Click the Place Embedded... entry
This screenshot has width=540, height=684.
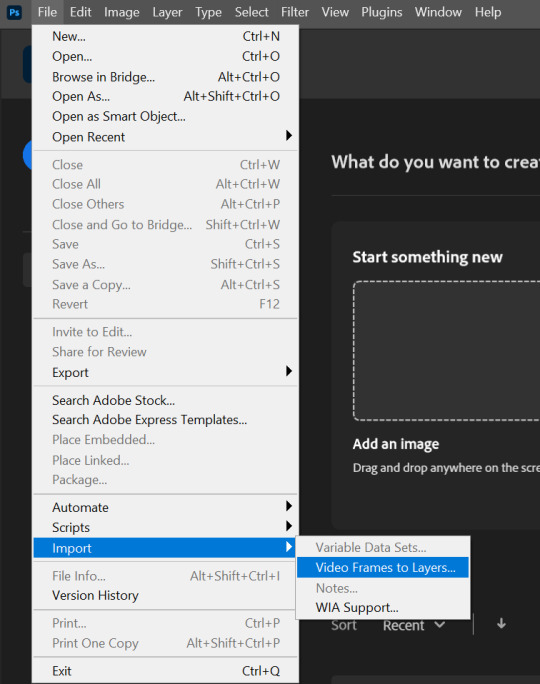(165, 440)
